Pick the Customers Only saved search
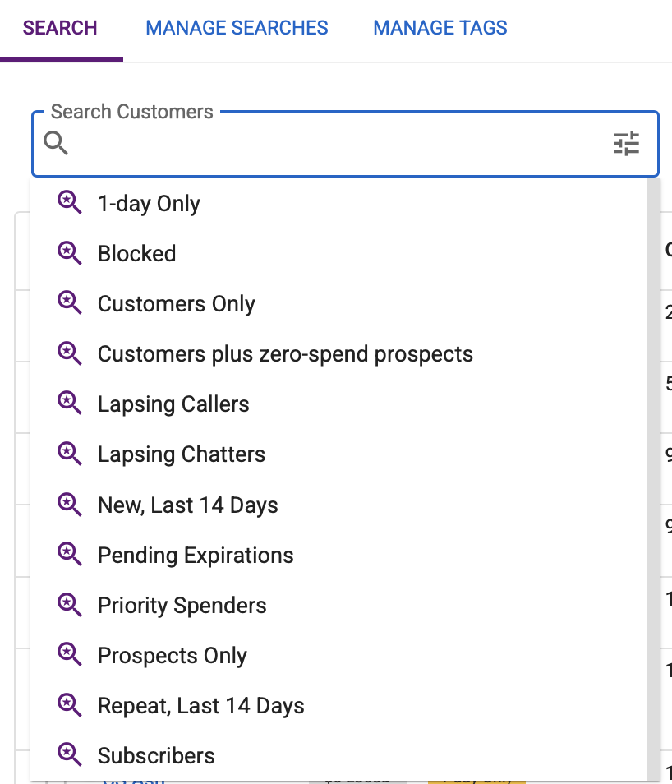672x784 pixels. click(x=338, y=303)
